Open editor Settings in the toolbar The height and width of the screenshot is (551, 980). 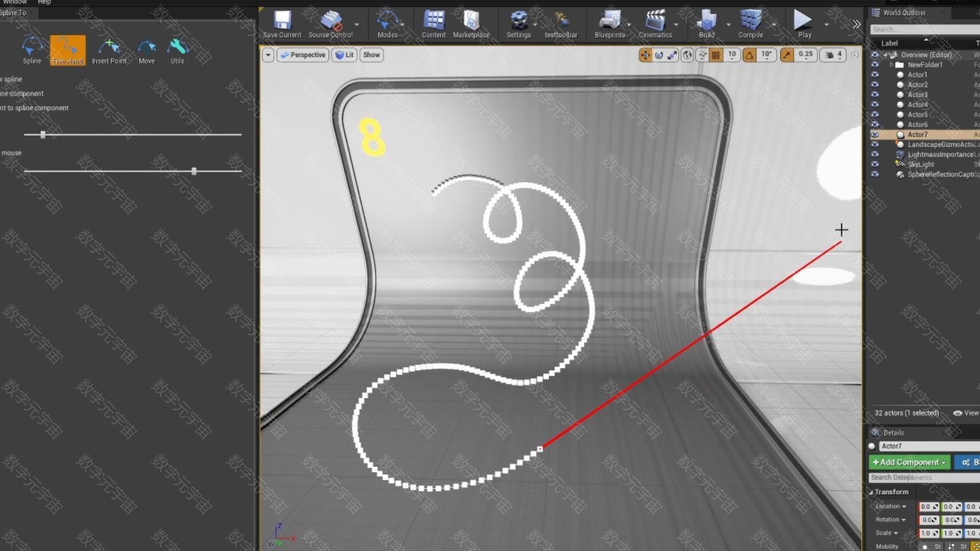coord(518,24)
